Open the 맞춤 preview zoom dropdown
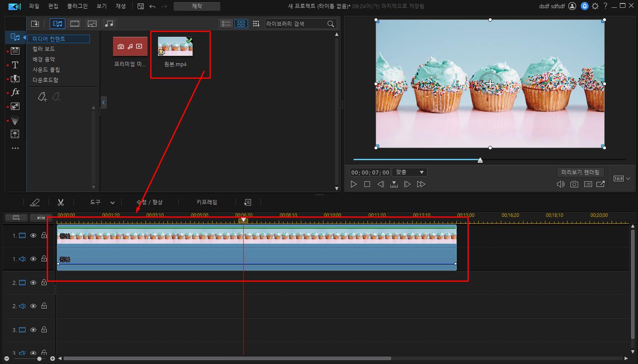The height and width of the screenshot is (364, 638). pos(409,172)
